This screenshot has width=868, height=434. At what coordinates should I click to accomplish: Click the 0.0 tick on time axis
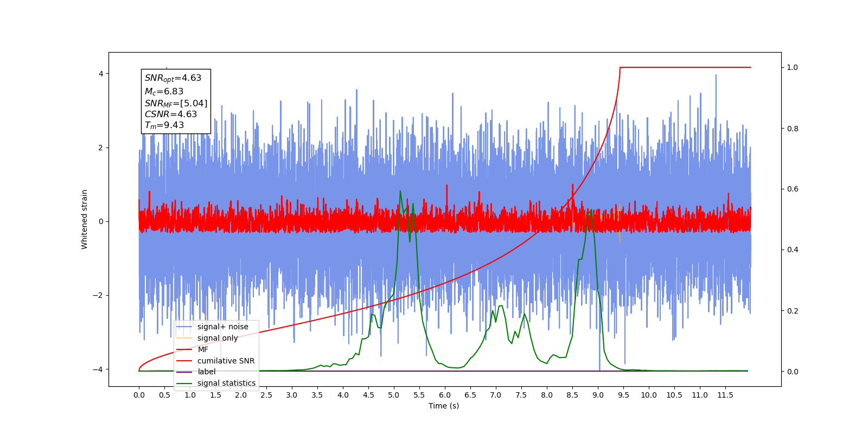point(139,395)
